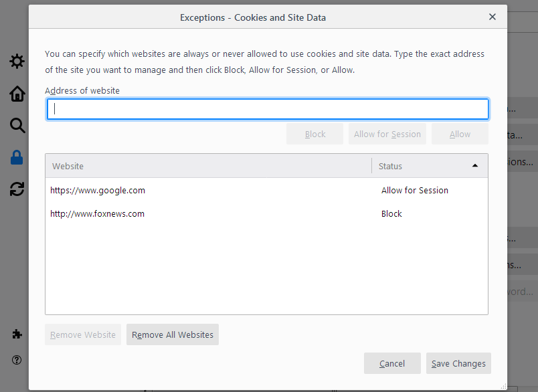Click the Block button
Image resolution: width=538 pixels, height=392 pixels.
click(315, 133)
